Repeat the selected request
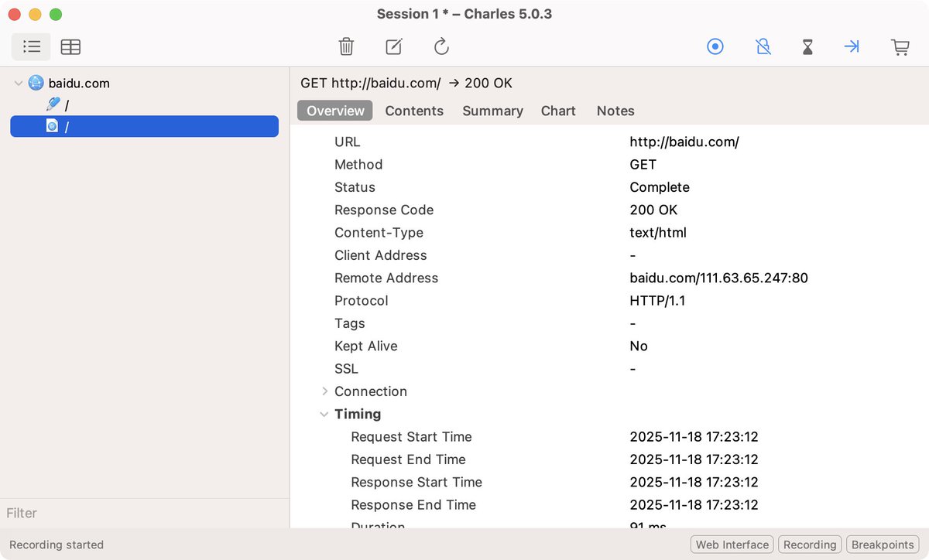Image resolution: width=929 pixels, height=560 pixels. click(x=441, y=47)
